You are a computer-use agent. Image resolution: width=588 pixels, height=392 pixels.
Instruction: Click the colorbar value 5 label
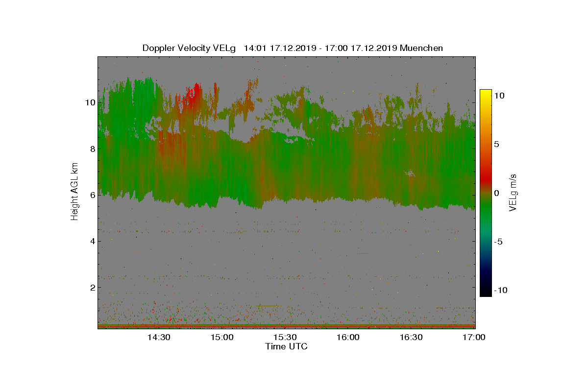pos(496,144)
